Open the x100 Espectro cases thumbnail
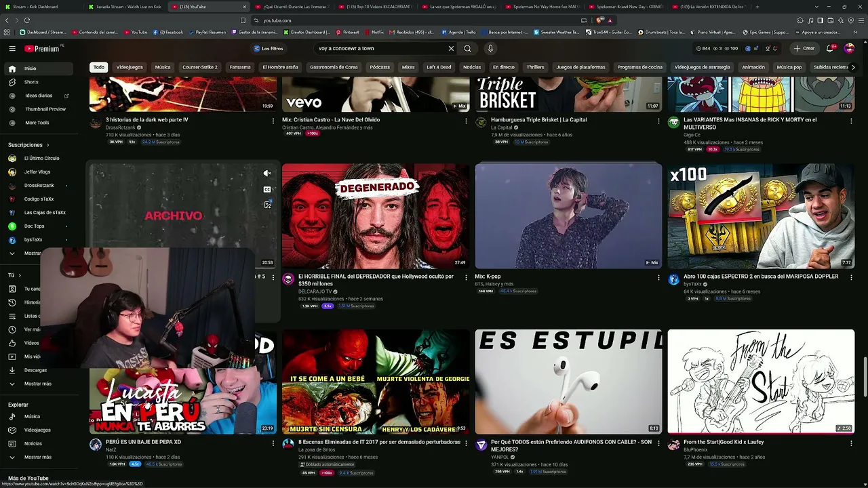The width and height of the screenshot is (868, 488). [x=761, y=216]
